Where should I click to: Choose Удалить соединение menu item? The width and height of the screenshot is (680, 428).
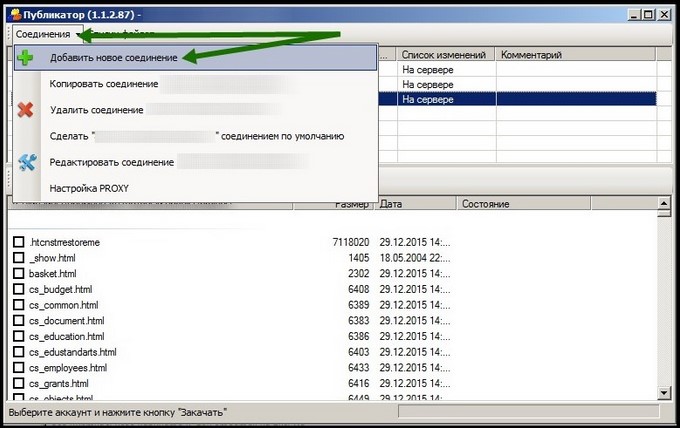(97, 110)
